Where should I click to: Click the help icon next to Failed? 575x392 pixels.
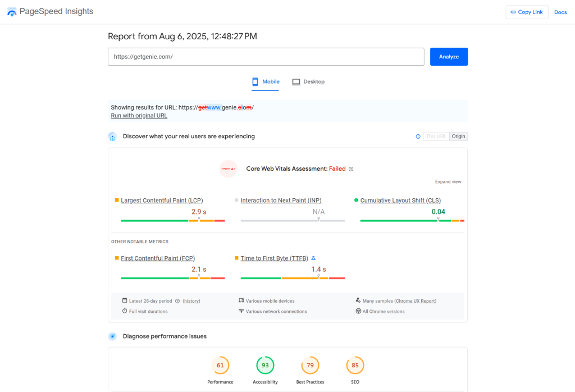[x=351, y=169]
